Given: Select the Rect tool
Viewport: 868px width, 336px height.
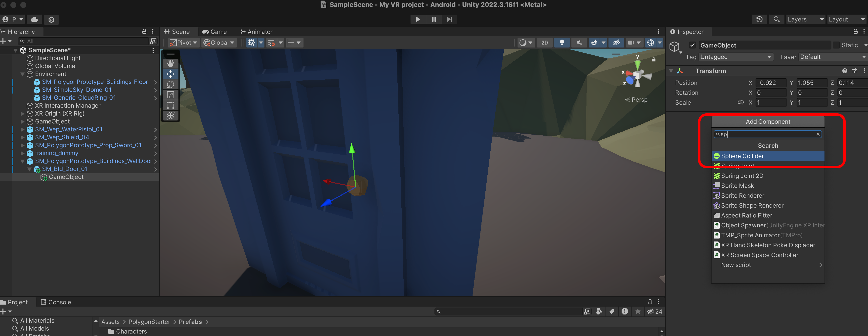Looking at the screenshot, I should coord(171,105).
